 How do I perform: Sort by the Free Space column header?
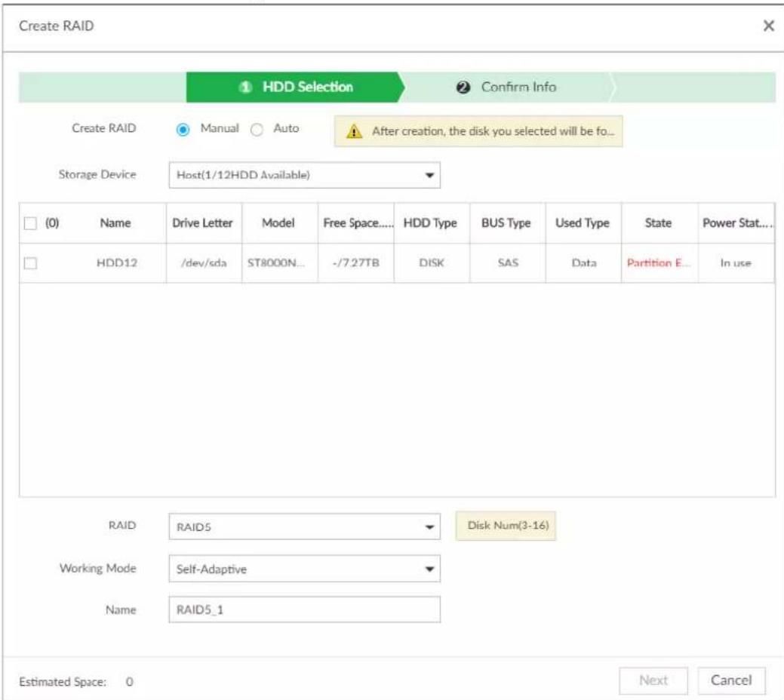358,223
